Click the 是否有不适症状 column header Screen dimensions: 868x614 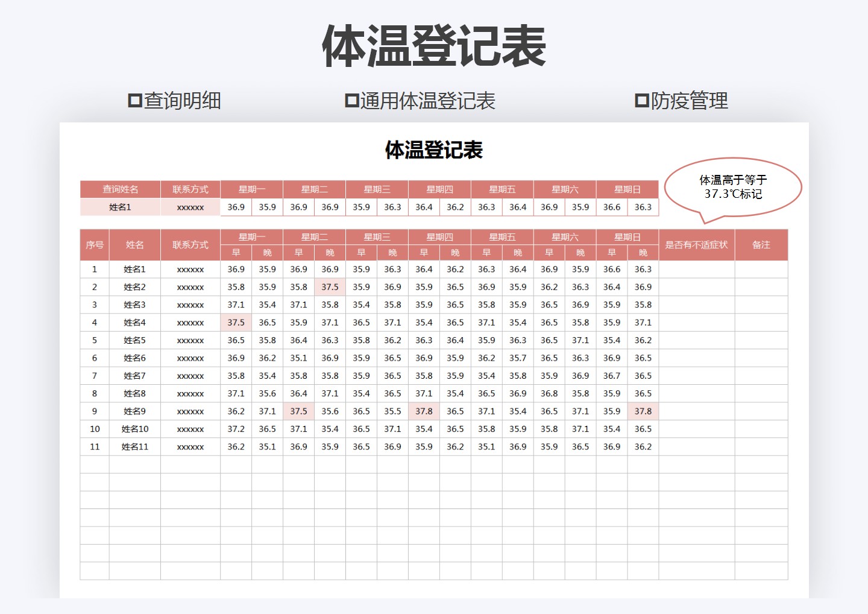click(697, 244)
